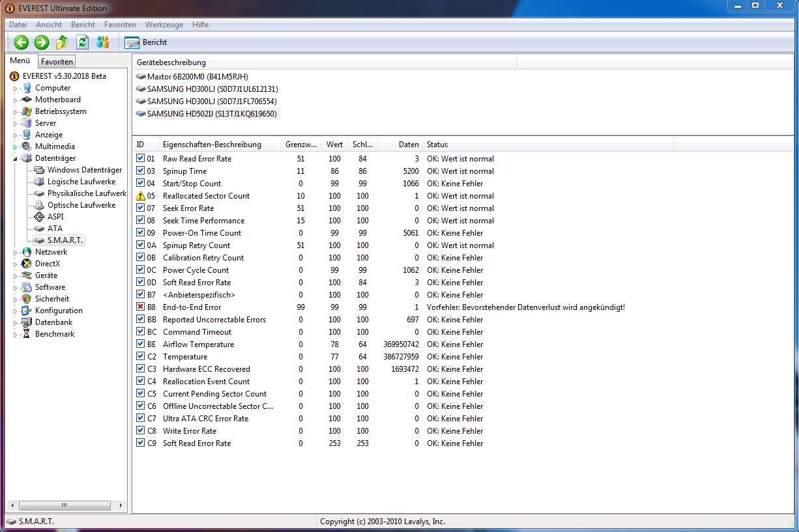
Task: Select S.M.A.R.T. tree node
Action: click(x=65, y=240)
